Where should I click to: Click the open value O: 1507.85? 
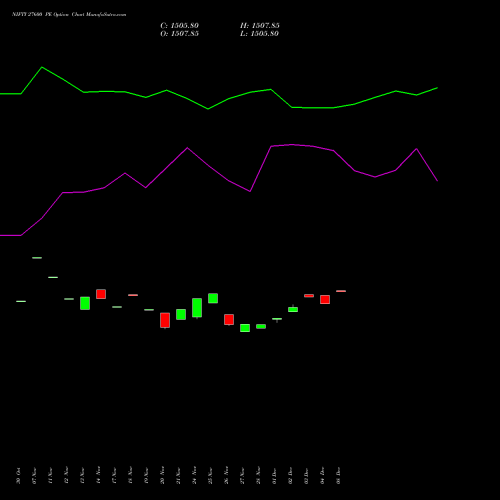[x=179, y=34]
